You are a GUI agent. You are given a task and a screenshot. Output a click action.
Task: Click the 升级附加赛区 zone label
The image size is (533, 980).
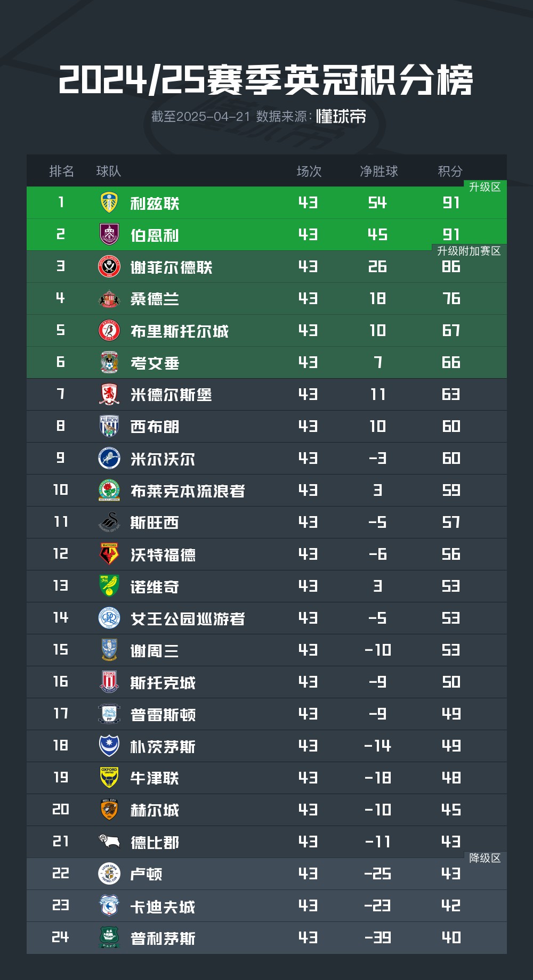(x=469, y=251)
